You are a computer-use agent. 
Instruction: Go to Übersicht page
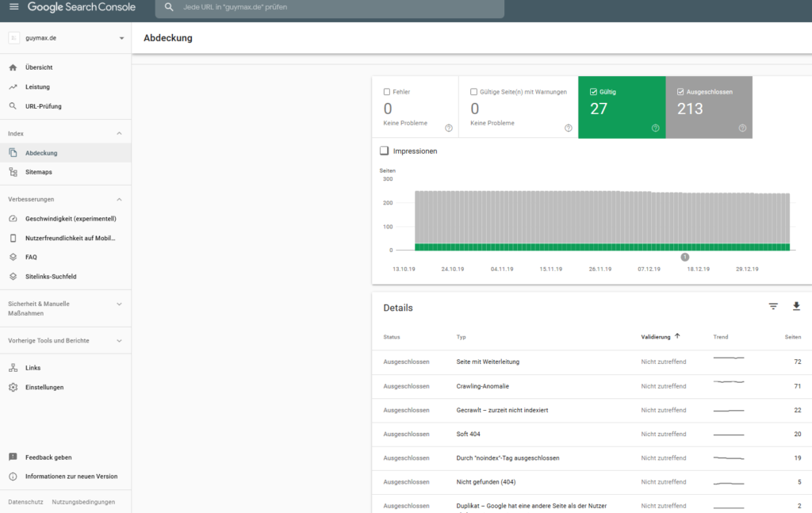[x=65, y=67]
